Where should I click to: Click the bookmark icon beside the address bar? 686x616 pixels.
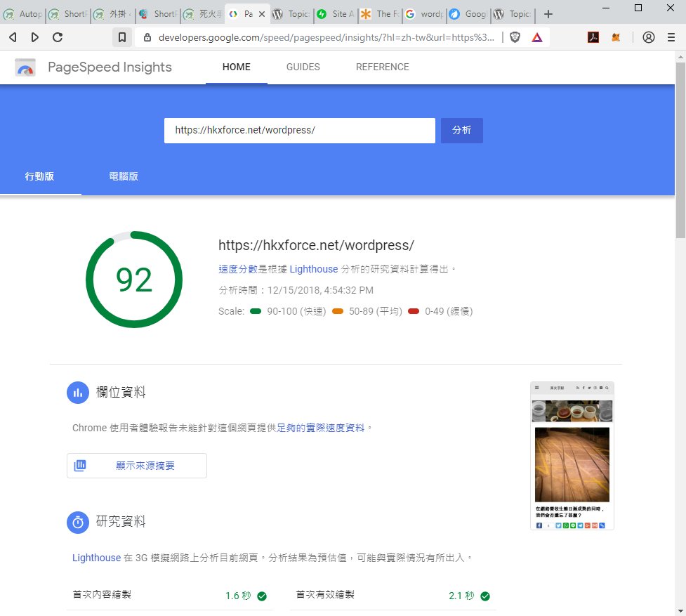click(122, 37)
